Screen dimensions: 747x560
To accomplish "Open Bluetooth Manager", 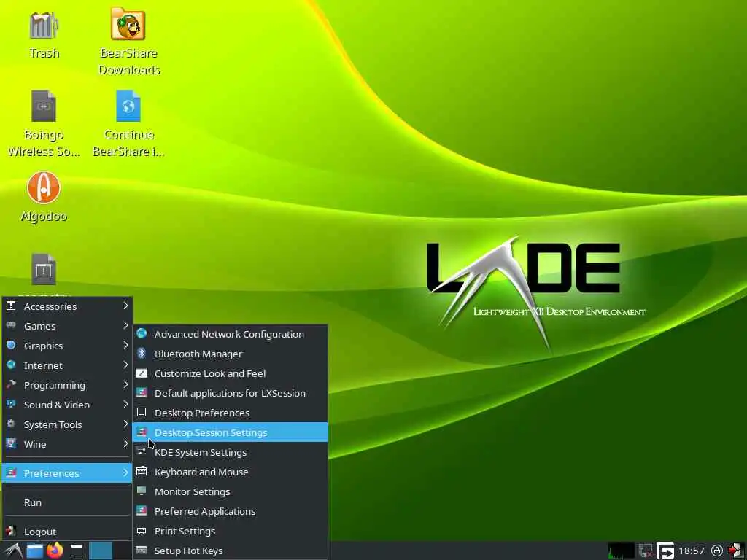I will click(x=230, y=354).
